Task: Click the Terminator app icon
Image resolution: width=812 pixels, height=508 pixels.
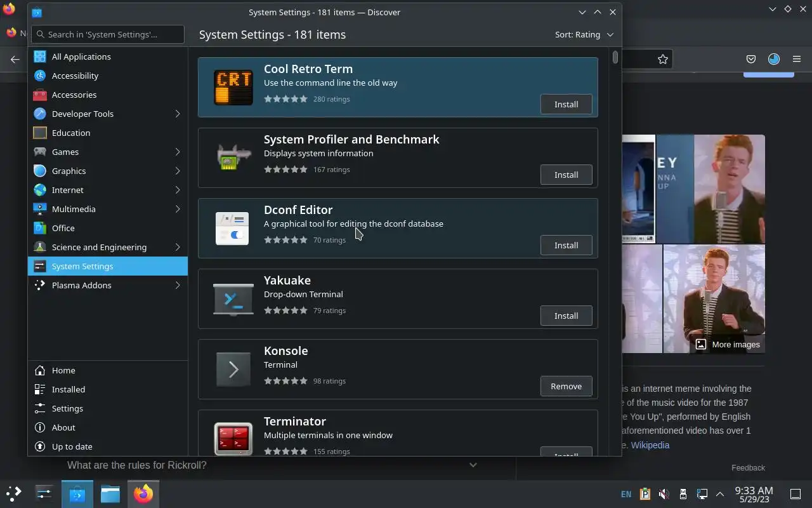Action: pyautogui.click(x=233, y=438)
